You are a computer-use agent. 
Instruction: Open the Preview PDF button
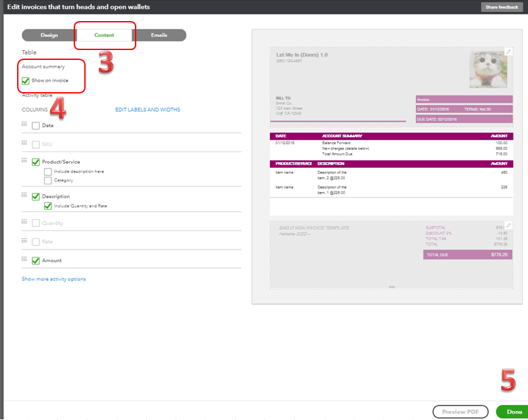point(460,411)
